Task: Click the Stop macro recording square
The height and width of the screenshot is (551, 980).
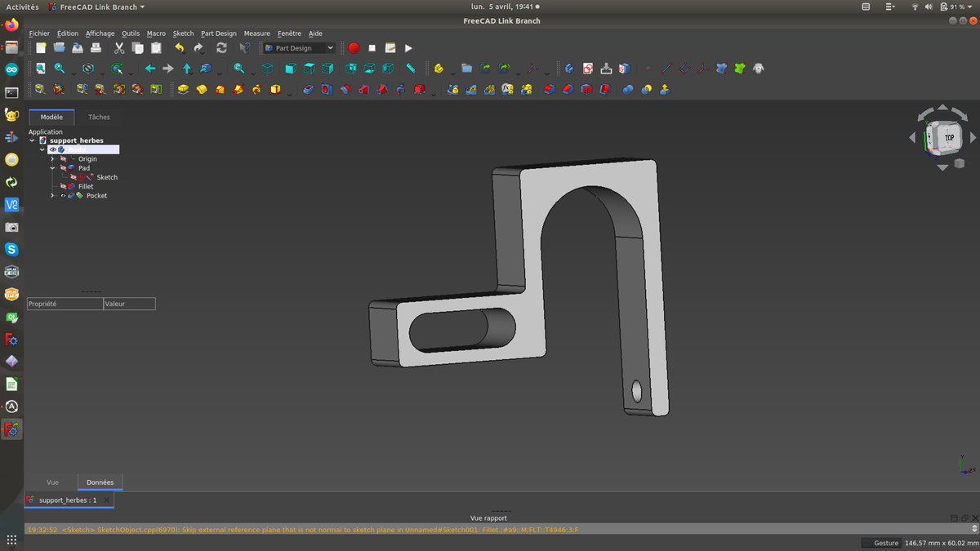Action: point(372,48)
